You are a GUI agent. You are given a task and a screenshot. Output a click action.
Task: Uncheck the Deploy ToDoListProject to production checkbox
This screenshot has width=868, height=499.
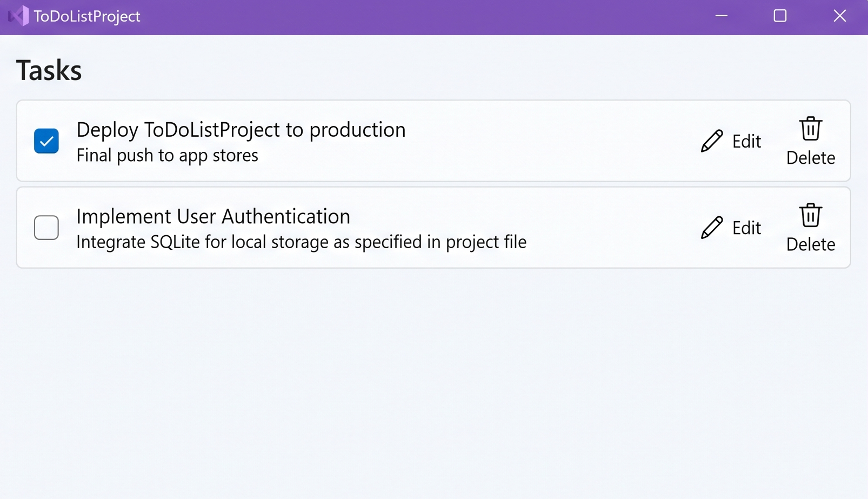click(46, 141)
